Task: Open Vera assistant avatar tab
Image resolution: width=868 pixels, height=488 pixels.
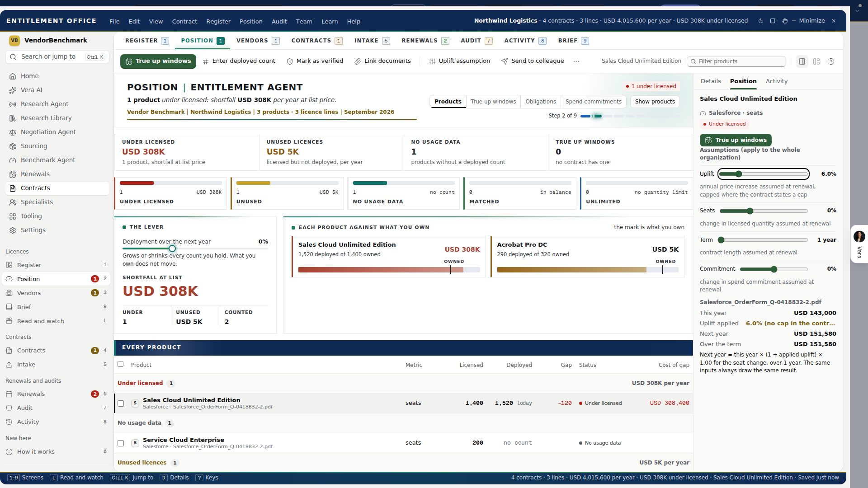Action: click(859, 244)
